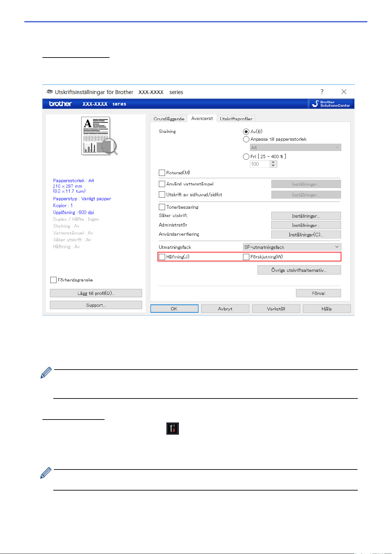Toggle the Tonerbesparing checkbox
Viewport: 392px width, 554px height.
(162, 207)
